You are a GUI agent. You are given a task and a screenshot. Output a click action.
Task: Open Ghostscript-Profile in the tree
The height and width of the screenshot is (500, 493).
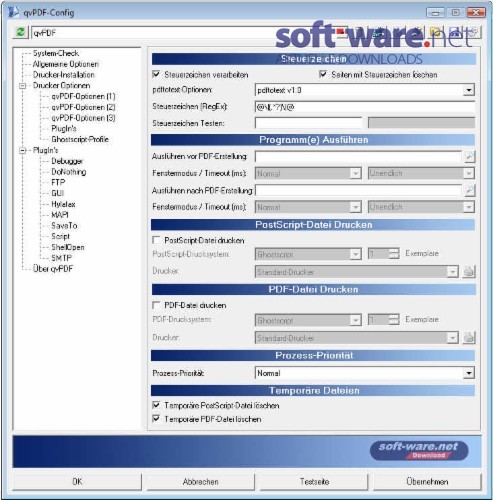point(80,139)
